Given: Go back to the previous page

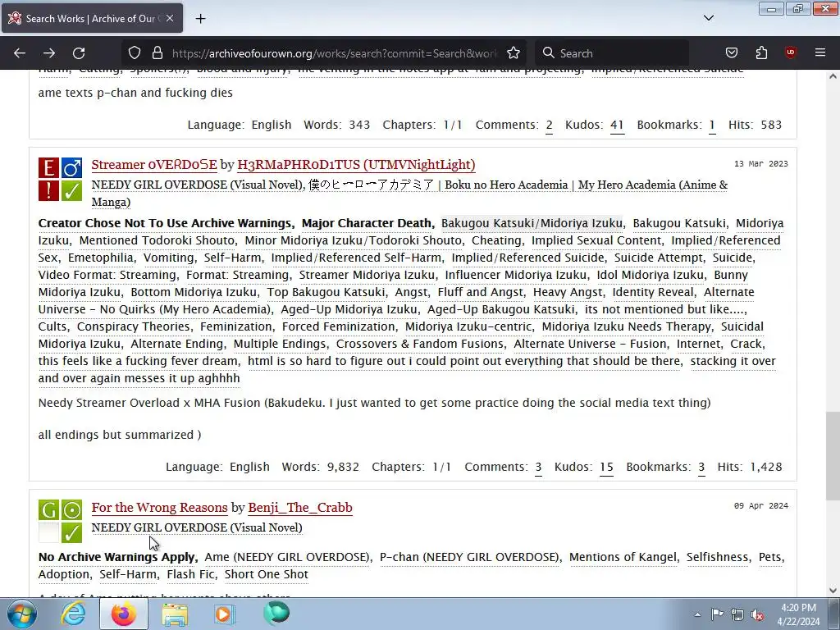Looking at the screenshot, I should 20,53.
